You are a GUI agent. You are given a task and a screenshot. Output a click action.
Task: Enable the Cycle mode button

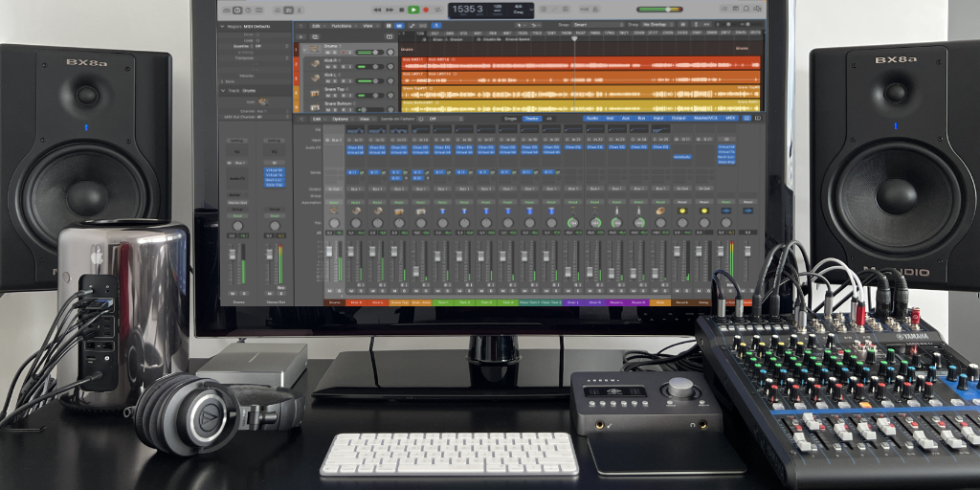(438, 10)
